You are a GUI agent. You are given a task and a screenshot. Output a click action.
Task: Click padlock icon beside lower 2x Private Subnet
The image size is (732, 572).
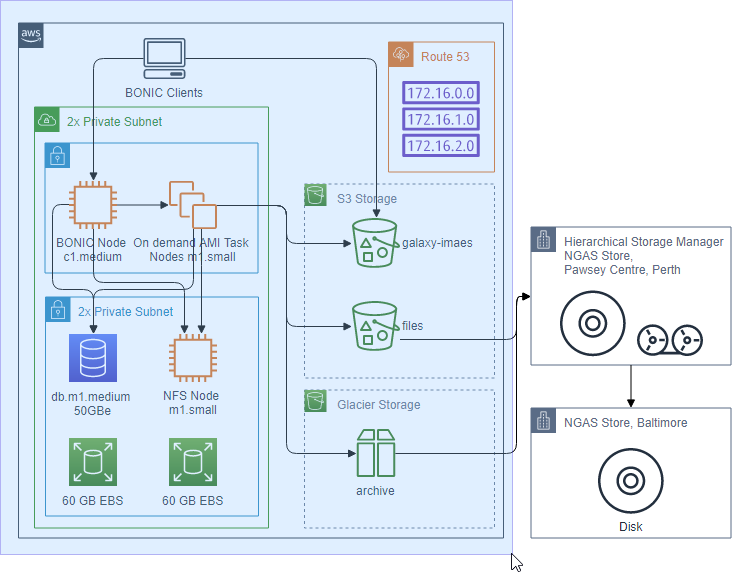pos(58,310)
